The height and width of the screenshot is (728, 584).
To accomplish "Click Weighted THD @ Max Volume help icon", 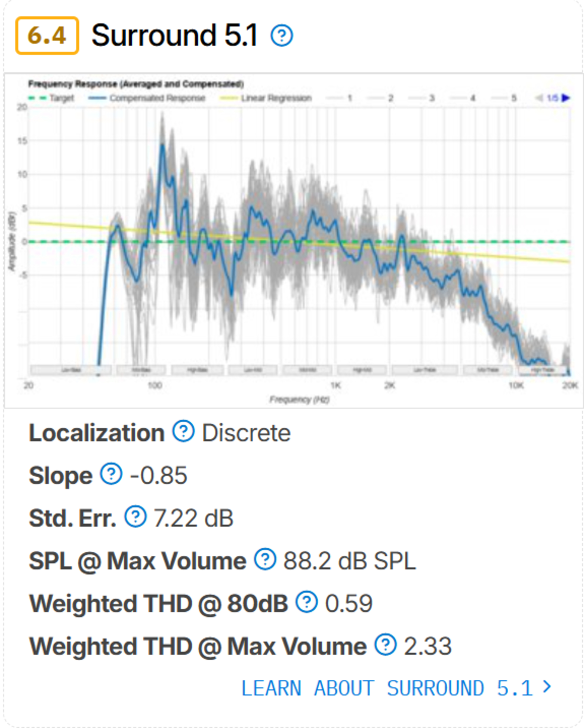I will pos(385,645).
